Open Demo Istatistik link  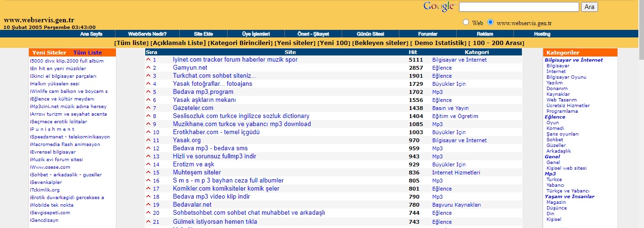(x=440, y=43)
